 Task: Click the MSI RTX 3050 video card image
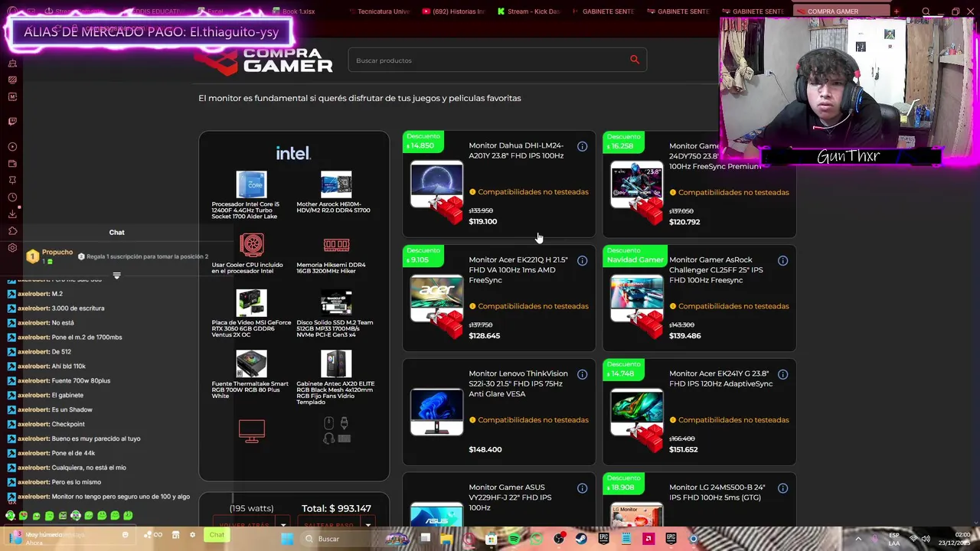pos(252,303)
